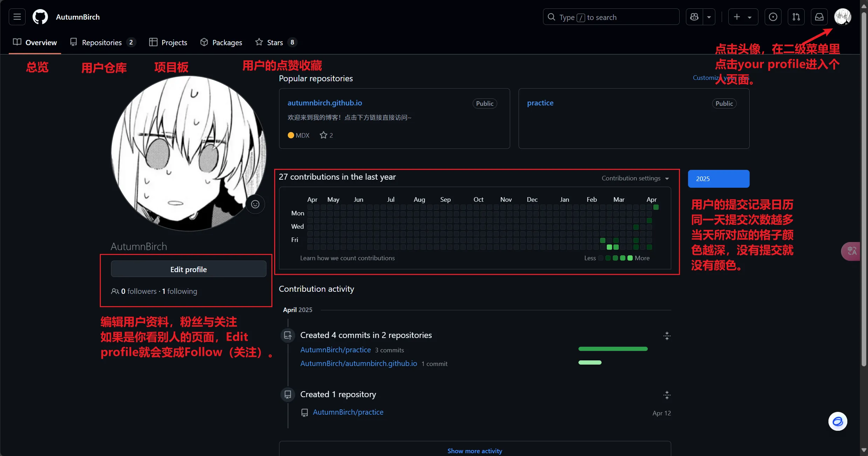Open the Stars tab

pyautogui.click(x=276, y=42)
